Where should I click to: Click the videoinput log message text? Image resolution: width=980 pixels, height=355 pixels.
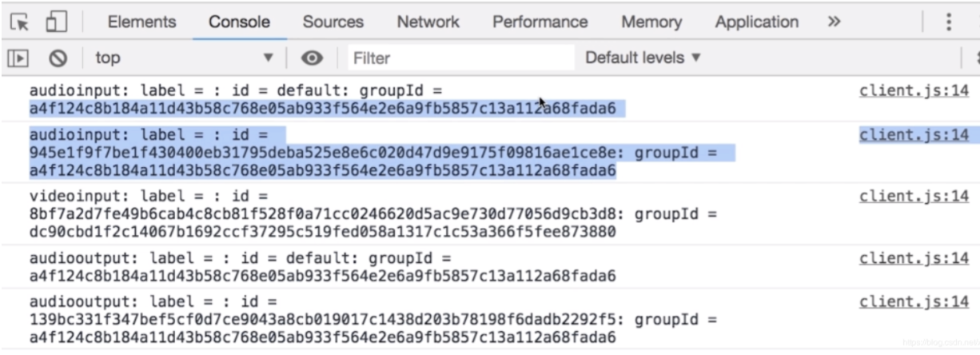320,216
